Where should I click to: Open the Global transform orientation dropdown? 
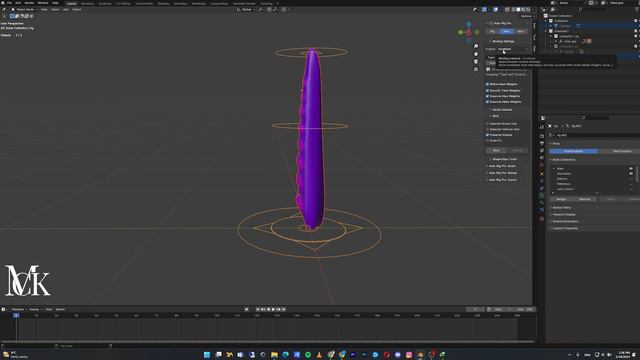(245, 9)
